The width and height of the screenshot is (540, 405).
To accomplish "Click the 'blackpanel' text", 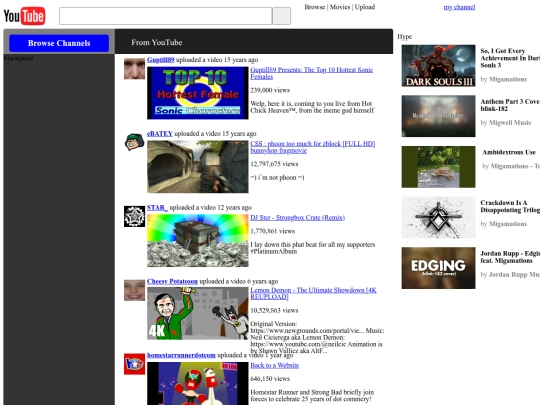I will [x=18, y=58].
